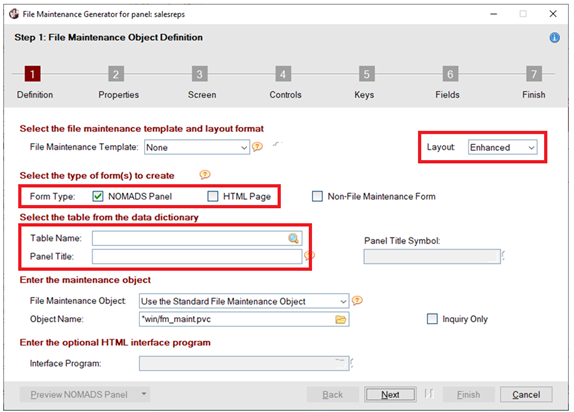Click the application icon in title bar
Screen dimensions: 574x412
click(14, 14)
